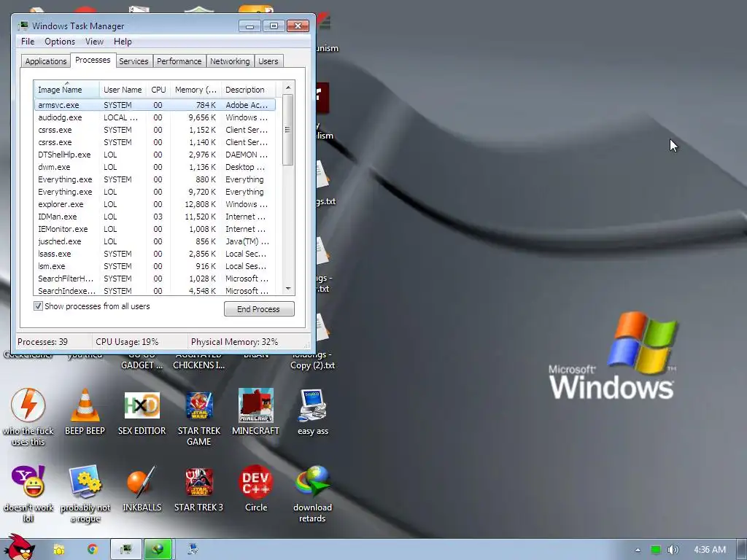Select the IDMan.exe process
The height and width of the screenshot is (560, 747).
click(155, 216)
